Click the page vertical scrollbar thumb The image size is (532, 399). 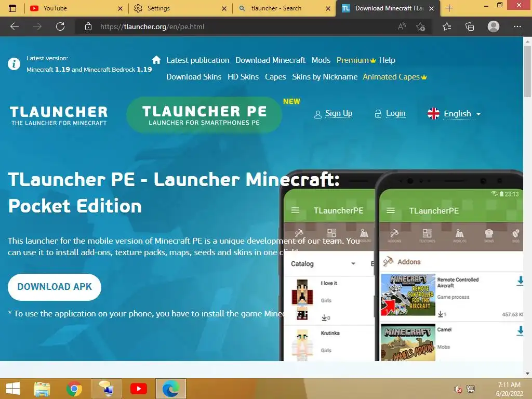(527, 71)
